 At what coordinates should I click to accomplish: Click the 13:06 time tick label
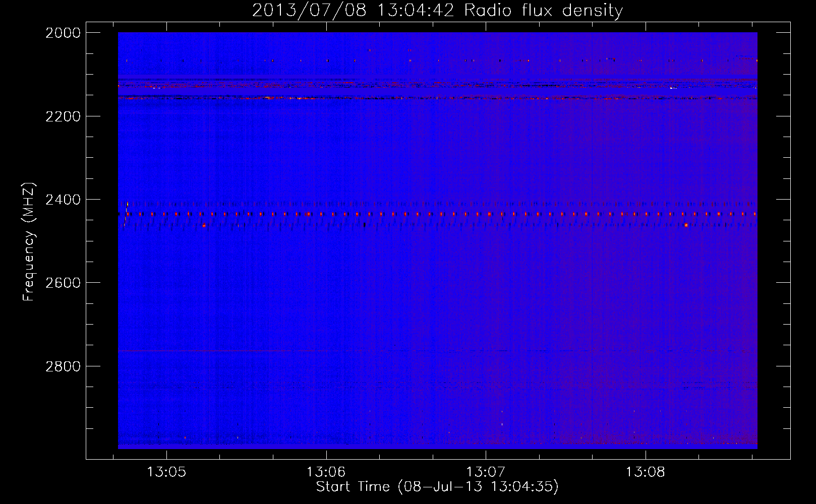coord(326,472)
